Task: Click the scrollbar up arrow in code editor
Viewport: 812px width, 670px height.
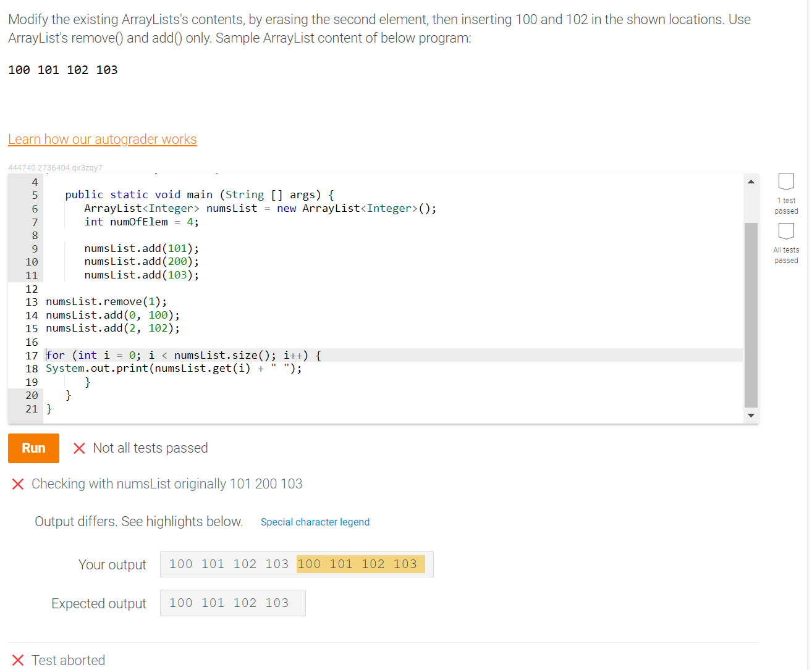Action: point(751,180)
